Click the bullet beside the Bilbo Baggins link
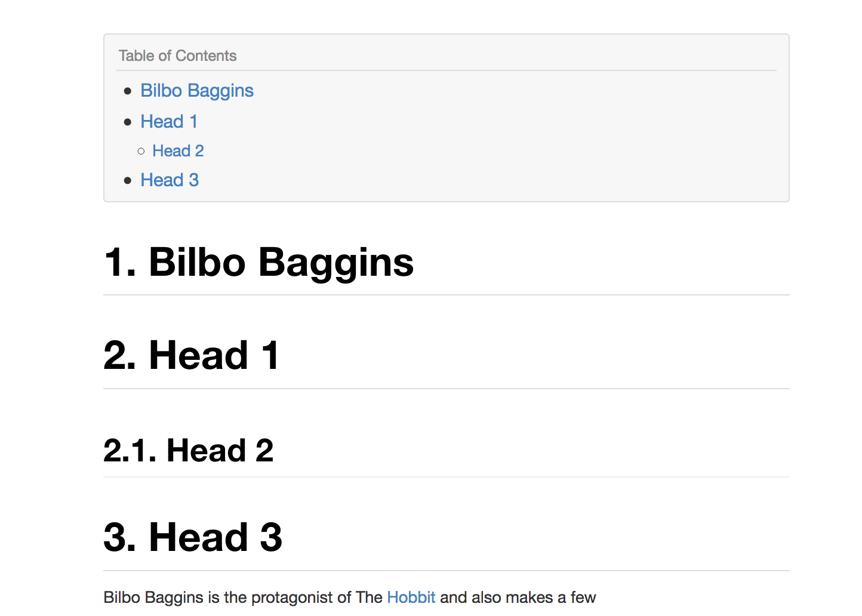This screenshot has width=862, height=616. tap(128, 91)
